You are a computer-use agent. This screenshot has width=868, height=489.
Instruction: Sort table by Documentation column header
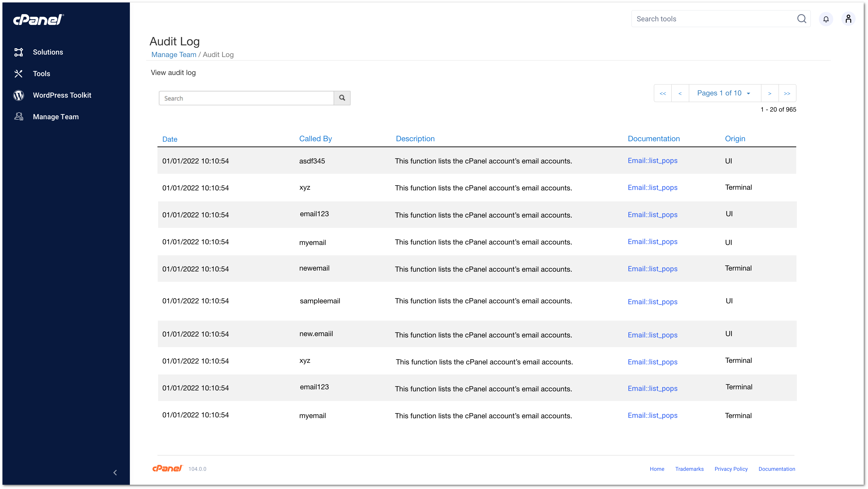(653, 139)
